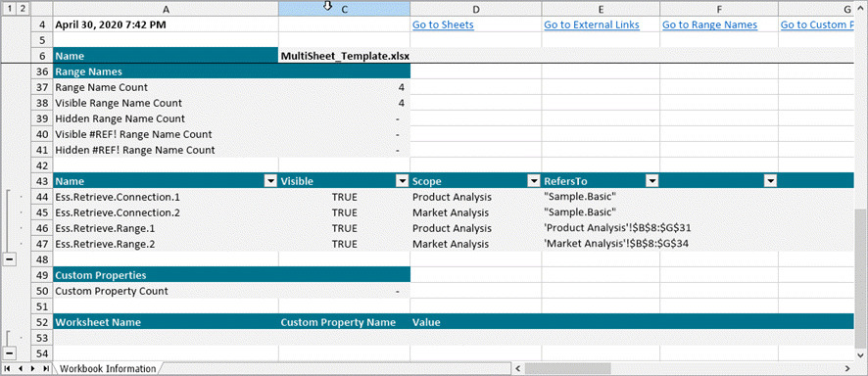Select TRUE cell for Ess.Retrieve.Connection.1
The height and width of the screenshot is (376, 868).
pyautogui.click(x=344, y=197)
